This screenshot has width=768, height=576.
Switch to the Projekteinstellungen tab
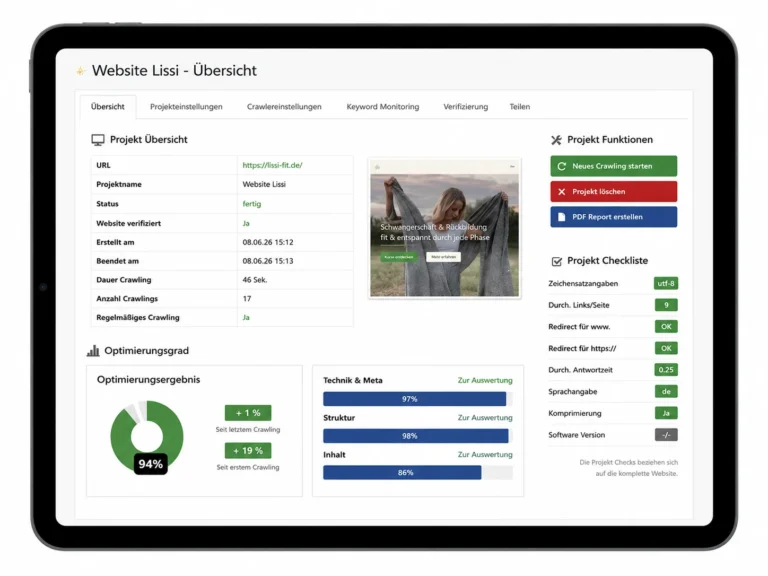point(186,107)
